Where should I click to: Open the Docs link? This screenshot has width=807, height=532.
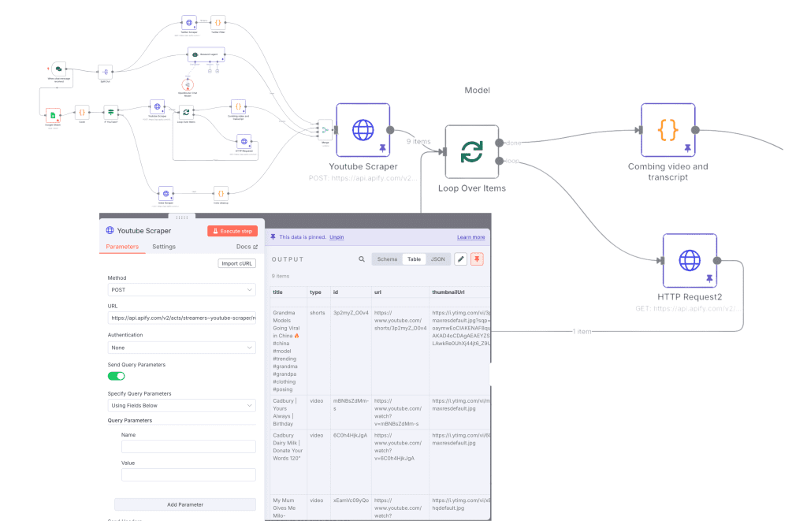(247, 247)
